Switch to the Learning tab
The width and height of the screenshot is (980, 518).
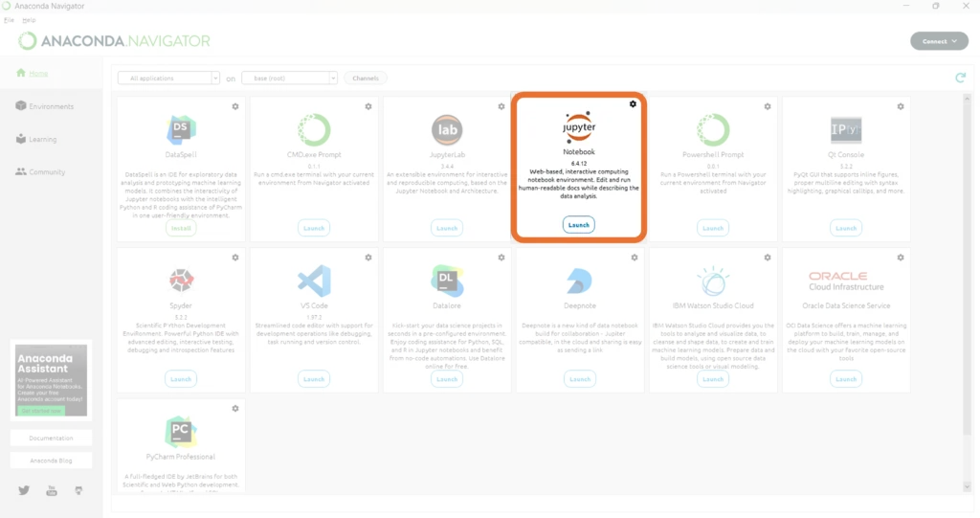(36, 139)
